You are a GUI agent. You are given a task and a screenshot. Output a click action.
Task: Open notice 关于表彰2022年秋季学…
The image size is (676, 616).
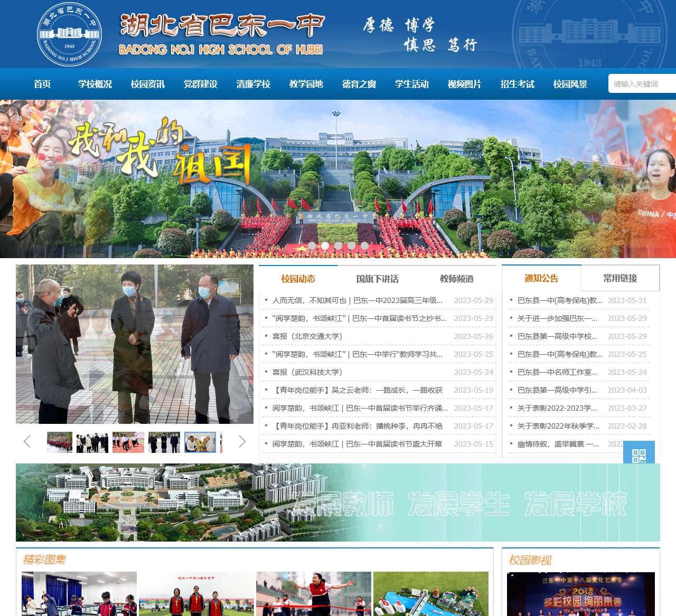click(x=559, y=426)
